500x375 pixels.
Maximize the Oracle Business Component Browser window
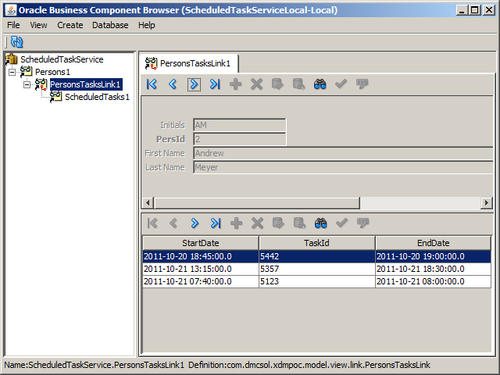475,10
